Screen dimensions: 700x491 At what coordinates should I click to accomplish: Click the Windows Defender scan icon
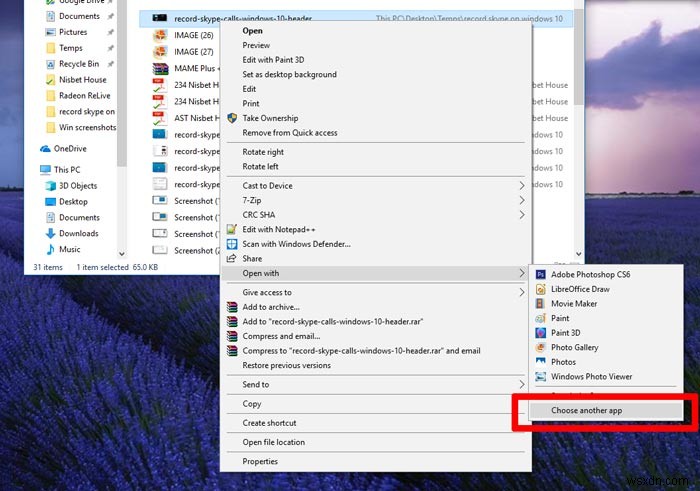coord(232,244)
